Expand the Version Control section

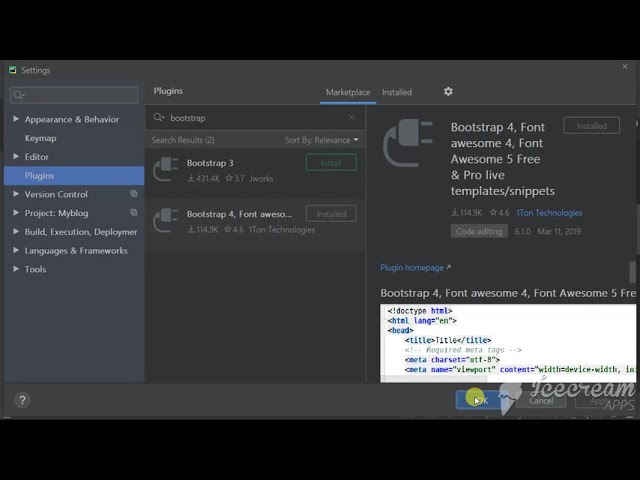[x=16, y=194]
